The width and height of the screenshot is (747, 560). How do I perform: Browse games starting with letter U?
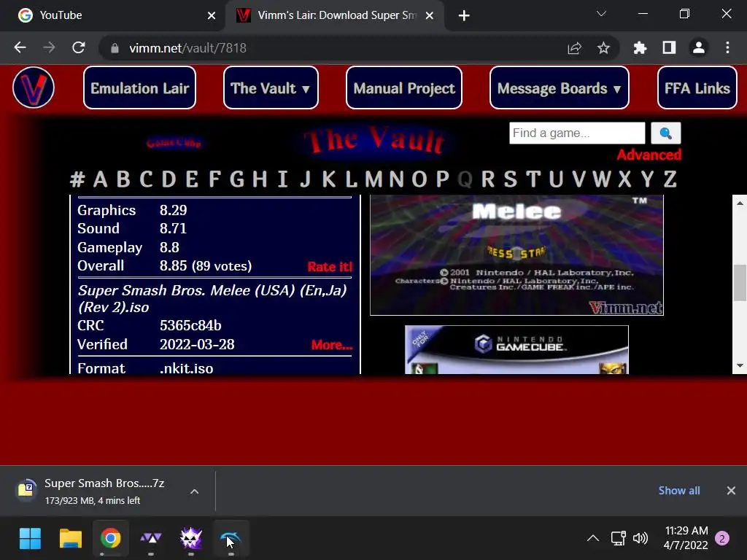[556, 179]
